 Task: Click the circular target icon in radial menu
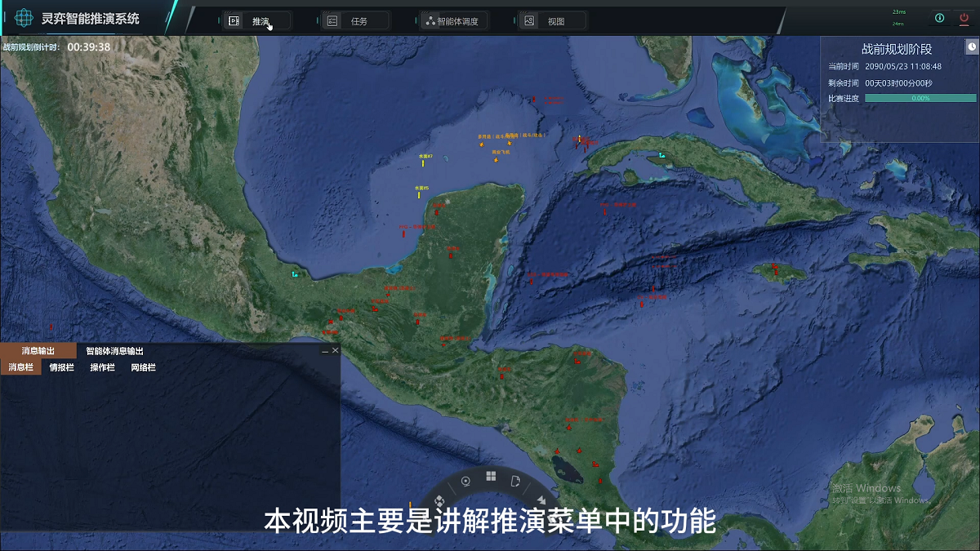pyautogui.click(x=465, y=481)
